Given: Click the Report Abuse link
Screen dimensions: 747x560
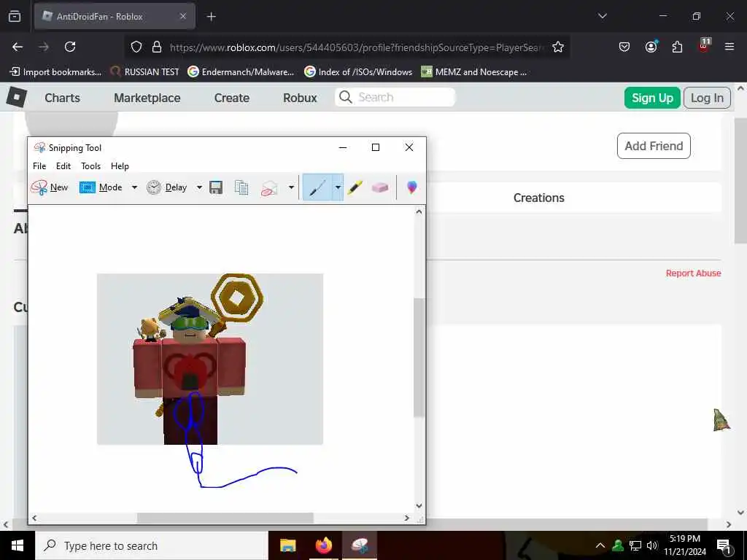Looking at the screenshot, I should click(693, 273).
